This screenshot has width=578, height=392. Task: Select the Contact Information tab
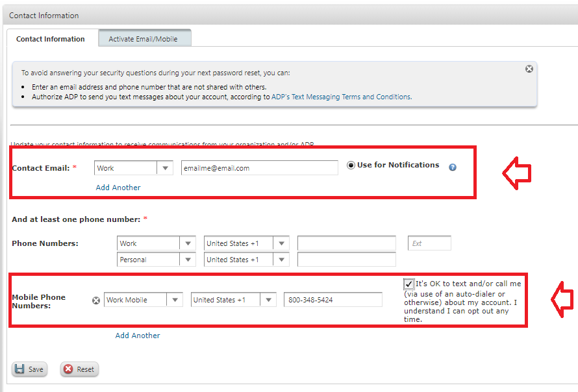pos(51,39)
